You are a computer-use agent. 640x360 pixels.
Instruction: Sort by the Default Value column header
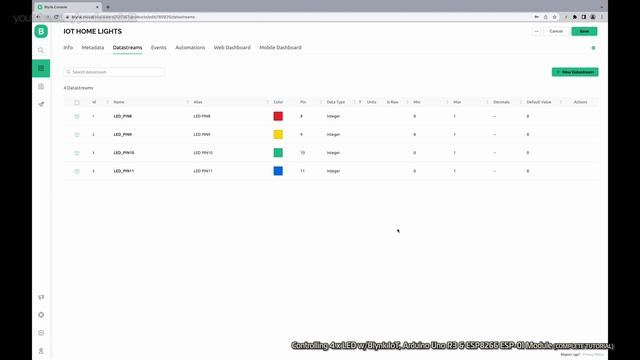point(539,102)
